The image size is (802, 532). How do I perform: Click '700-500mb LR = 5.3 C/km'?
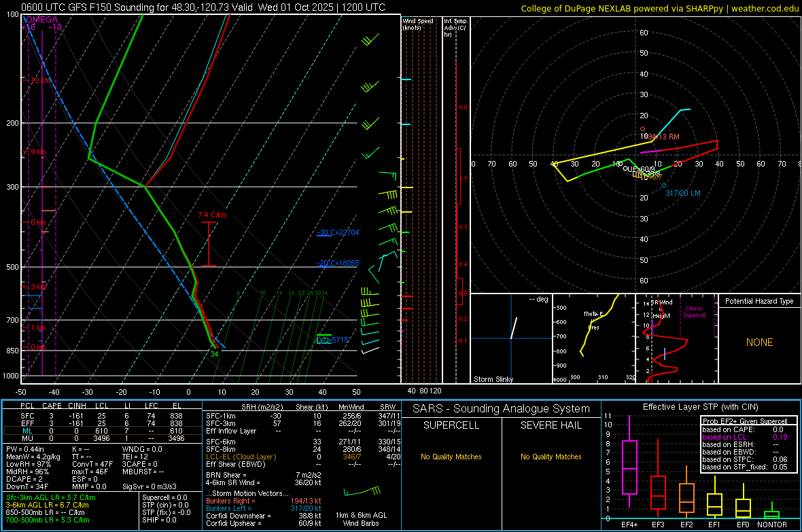coord(48,520)
